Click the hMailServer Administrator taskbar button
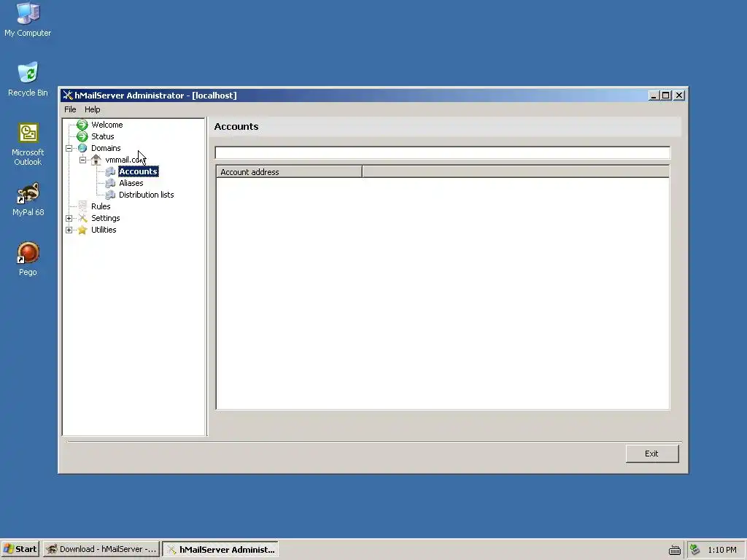Viewport: 747px width, 560px height. (220, 549)
